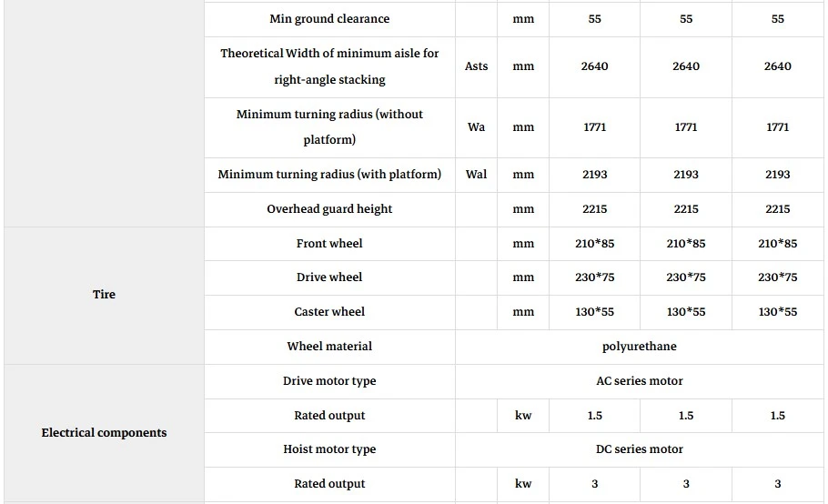The height and width of the screenshot is (504, 828).
Task: Select the Caster wheel row label
Action: (x=329, y=312)
